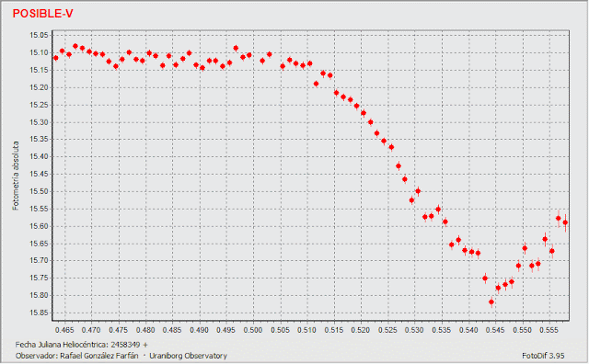Click the Fecha Juliana Heliocéntrica 2458349 text
Image resolution: width=589 pixels, height=364 pixels.
pyautogui.click(x=82, y=345)
